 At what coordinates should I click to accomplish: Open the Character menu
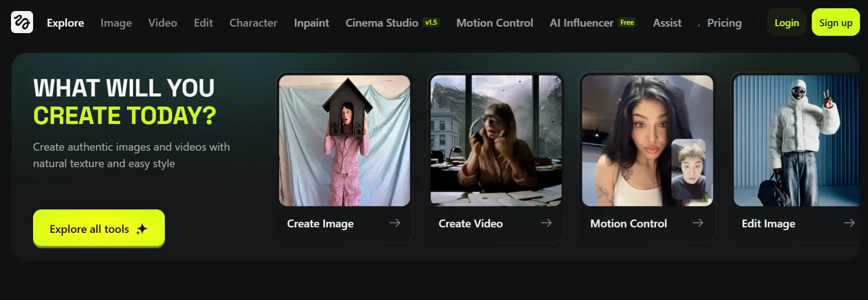(253, 23)
